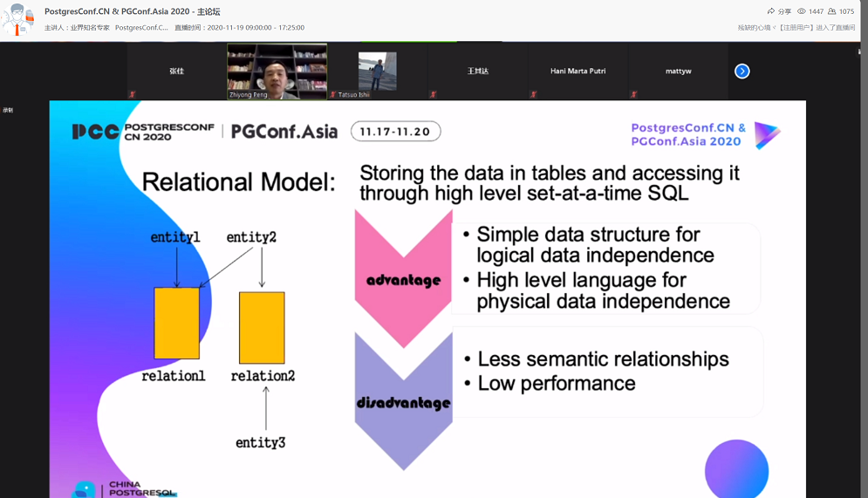Viewport: 868px width, 498px height.
Task: Click the attendee count people icon
Action: (x=831, y=11)
